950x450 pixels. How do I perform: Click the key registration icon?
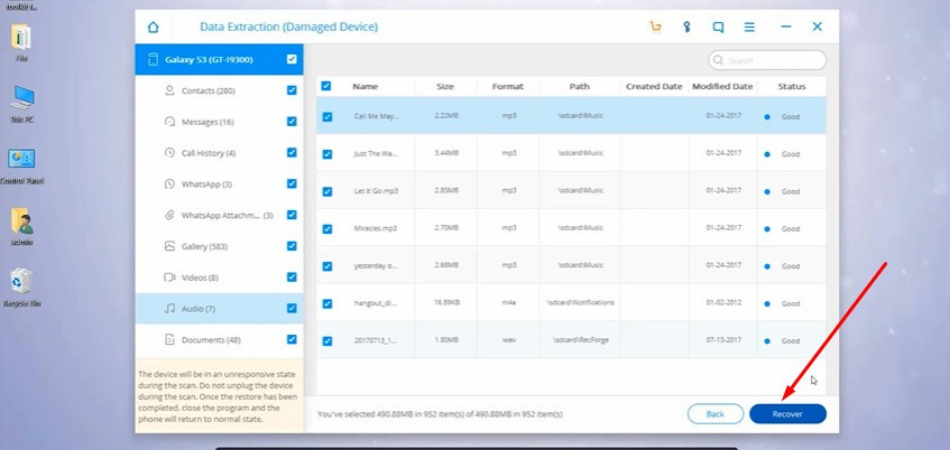686,27
